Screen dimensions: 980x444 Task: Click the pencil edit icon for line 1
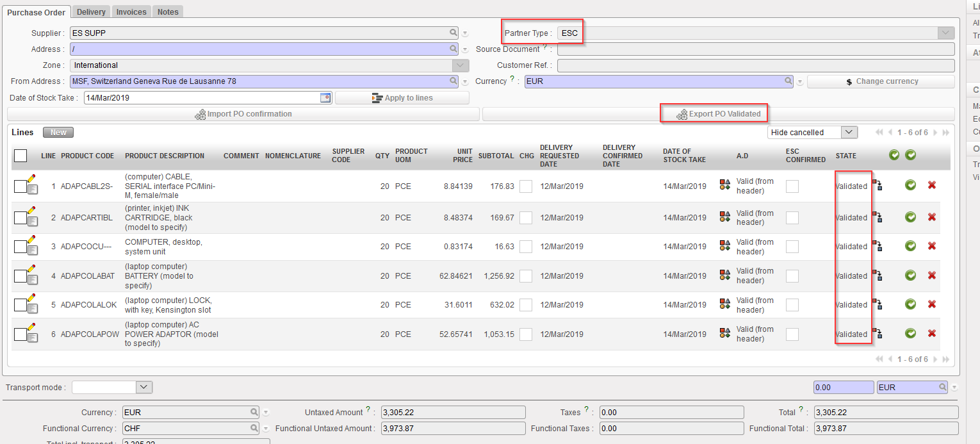coord(31,179)
